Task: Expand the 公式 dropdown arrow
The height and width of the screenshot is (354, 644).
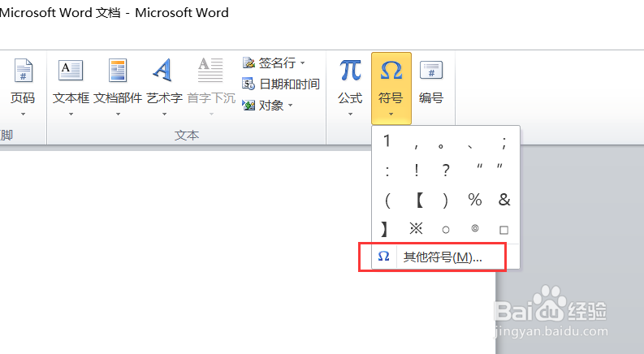Action: tap(350, 114)
